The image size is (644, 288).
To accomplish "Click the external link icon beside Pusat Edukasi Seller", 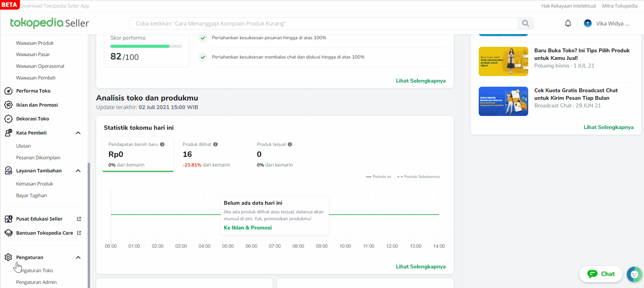I will click(x=79, y=219).
